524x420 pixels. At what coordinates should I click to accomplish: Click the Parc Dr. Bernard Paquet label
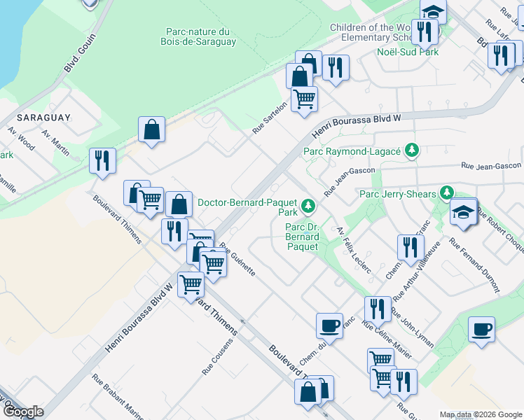pos(303,237)
